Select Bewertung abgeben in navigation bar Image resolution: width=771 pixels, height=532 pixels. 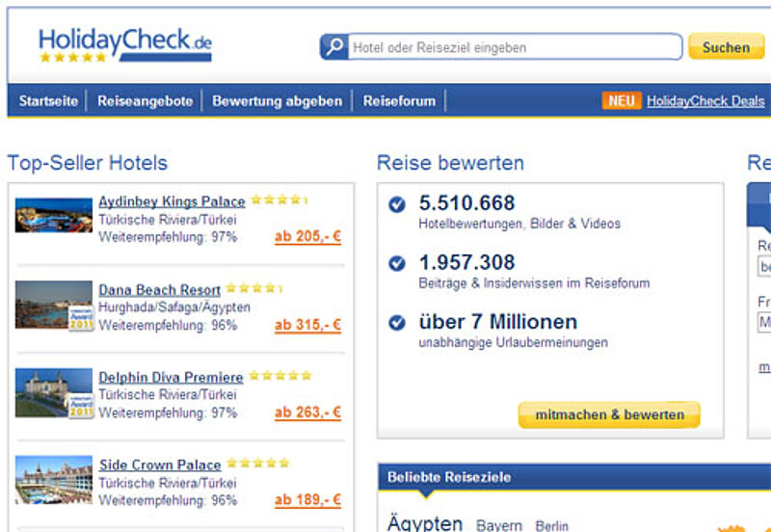[x=277, y=101]
